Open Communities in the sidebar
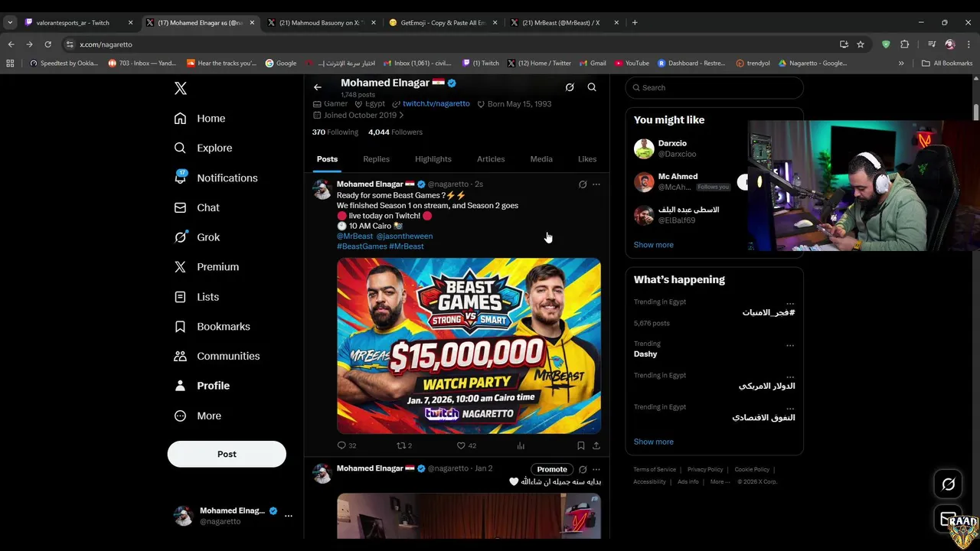 pos(217,356)
